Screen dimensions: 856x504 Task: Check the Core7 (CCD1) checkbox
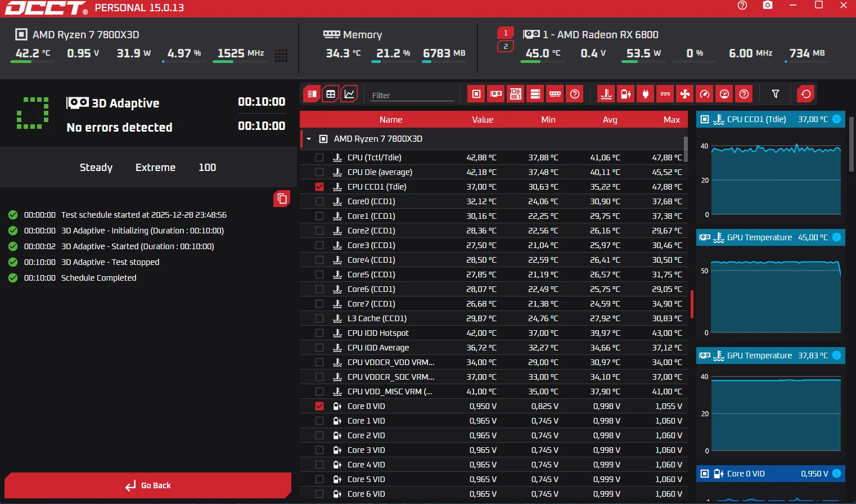(319, 304)
